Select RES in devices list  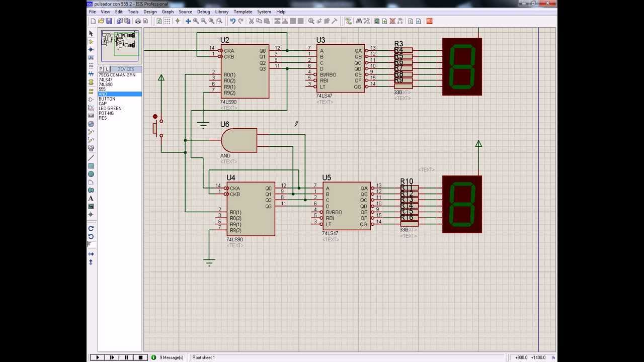(120, 118)
